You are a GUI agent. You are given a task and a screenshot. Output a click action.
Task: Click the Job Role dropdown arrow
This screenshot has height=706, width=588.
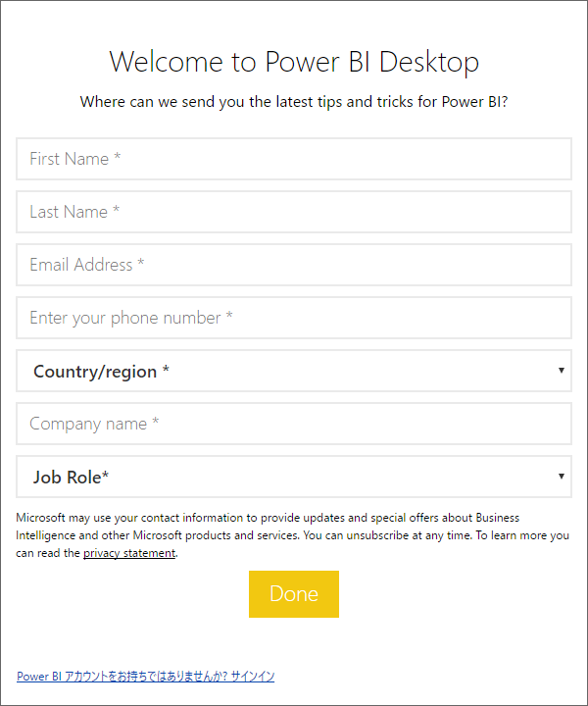(561, 476)
